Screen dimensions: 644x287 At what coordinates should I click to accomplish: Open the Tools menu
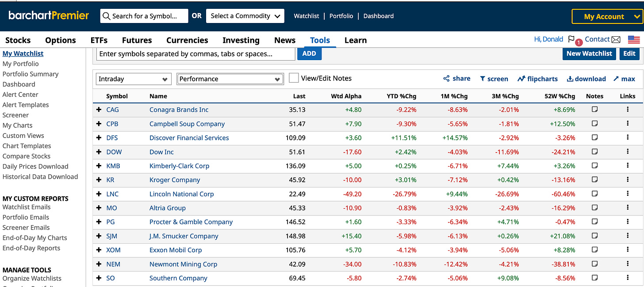click(320, 40)
